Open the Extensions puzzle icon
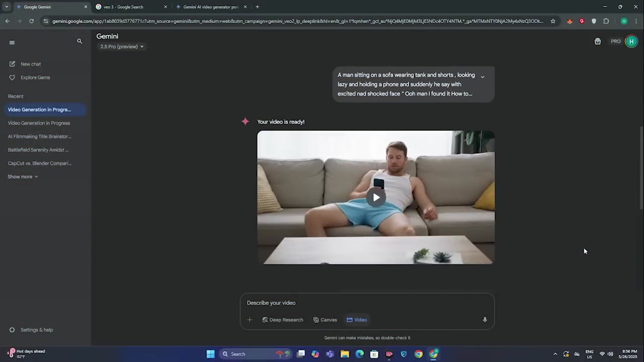This screenshot has height=362, width=644. [x=606, y=21]
